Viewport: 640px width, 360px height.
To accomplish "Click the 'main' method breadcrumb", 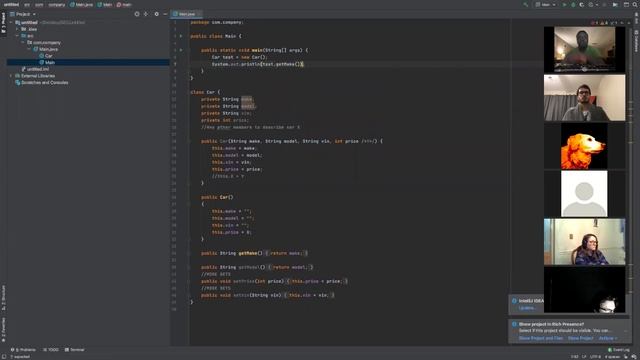I will (124, 4).
